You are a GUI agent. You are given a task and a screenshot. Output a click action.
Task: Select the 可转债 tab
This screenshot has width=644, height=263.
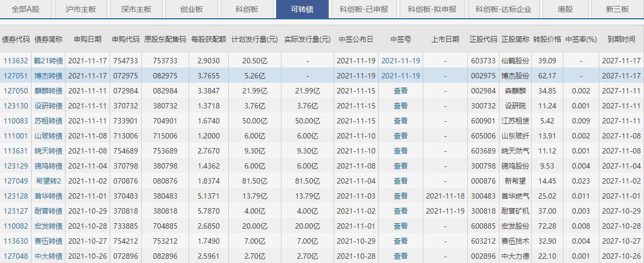click(302, 9)
